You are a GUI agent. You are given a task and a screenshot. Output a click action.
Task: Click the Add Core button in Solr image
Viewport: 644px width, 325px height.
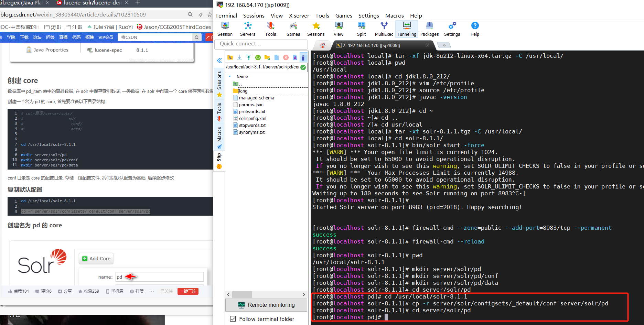tap(97, 259)
